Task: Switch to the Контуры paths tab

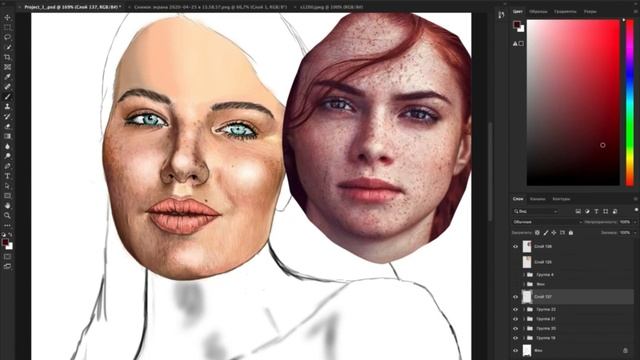Action: coord(561,199)
